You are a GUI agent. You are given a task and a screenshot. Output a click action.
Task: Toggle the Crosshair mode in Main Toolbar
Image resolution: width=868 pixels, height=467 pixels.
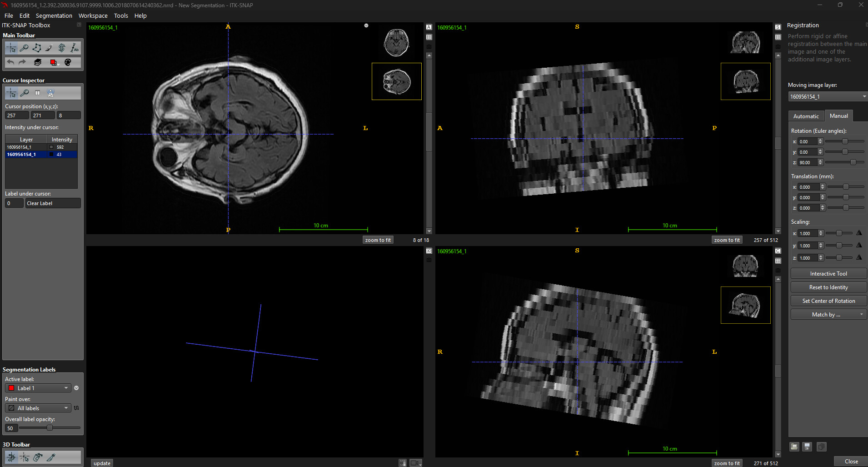tap(11, 48)
